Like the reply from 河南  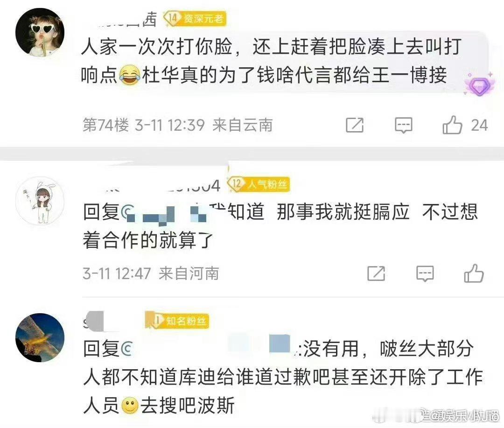pyautogui.click(x=474, y=274)
